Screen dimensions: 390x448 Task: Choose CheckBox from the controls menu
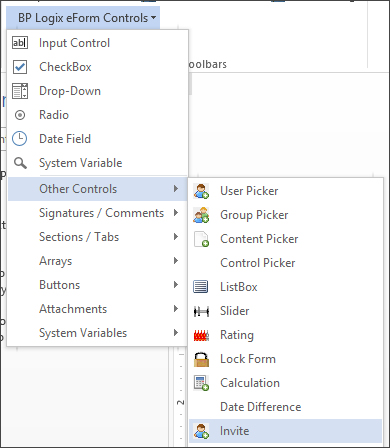97,67
